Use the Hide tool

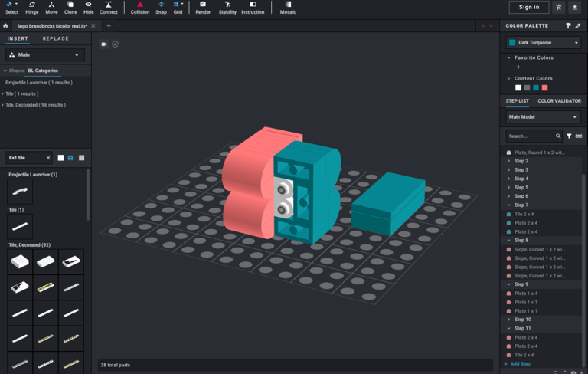[x=89, y=8]
